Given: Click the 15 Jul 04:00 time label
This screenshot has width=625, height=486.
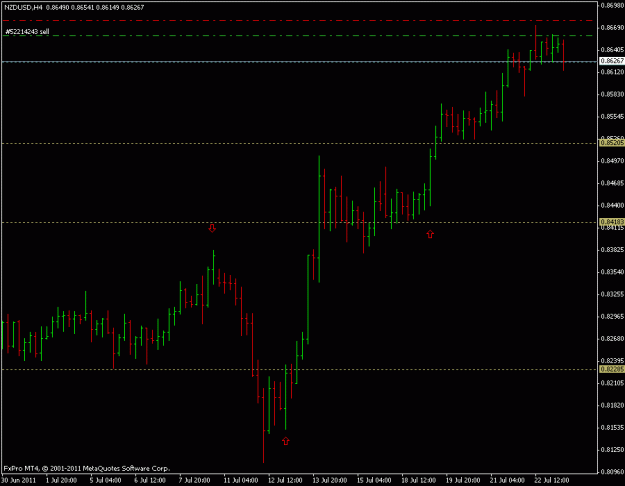Looking at the screenshot, I should [x=374, y=480].
